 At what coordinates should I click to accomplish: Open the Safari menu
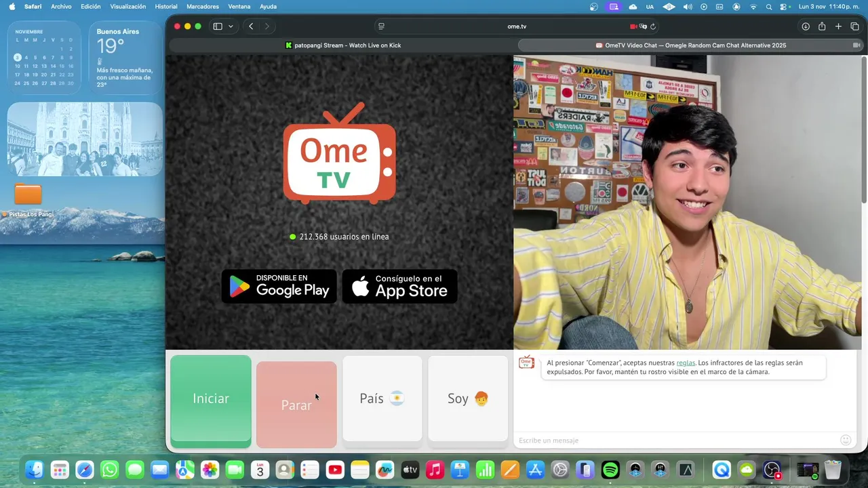click(33, 6)
